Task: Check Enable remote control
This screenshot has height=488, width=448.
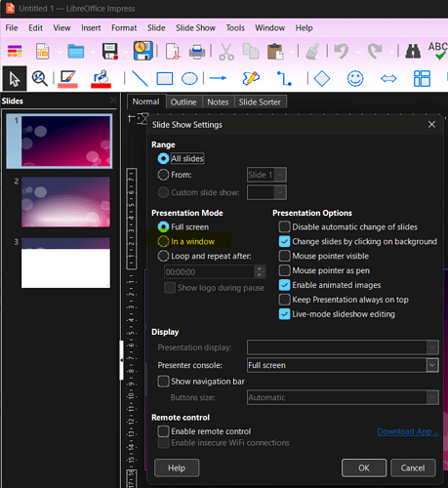Action: [x=163, y=431]
